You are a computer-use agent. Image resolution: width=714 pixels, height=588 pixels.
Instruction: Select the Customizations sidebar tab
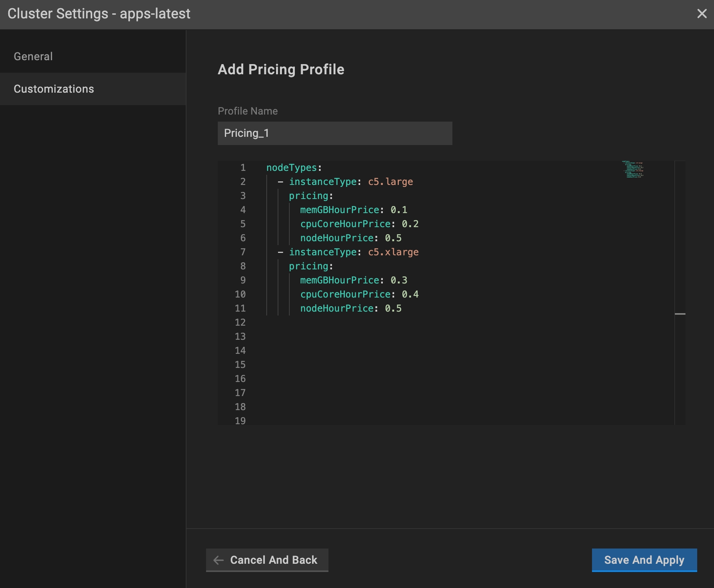click(x=54, y=89)
